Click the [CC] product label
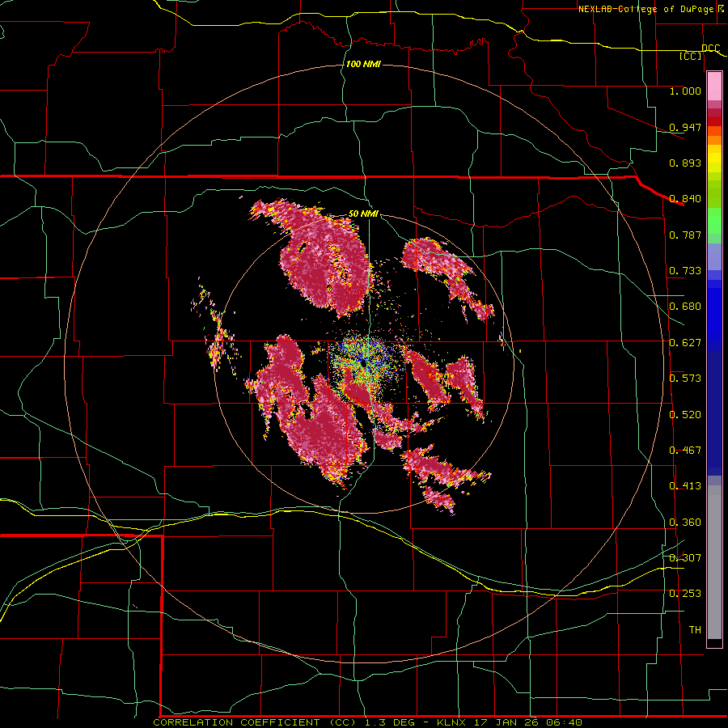The height and width of the screenshot is (728, 728). coord(691,56)
